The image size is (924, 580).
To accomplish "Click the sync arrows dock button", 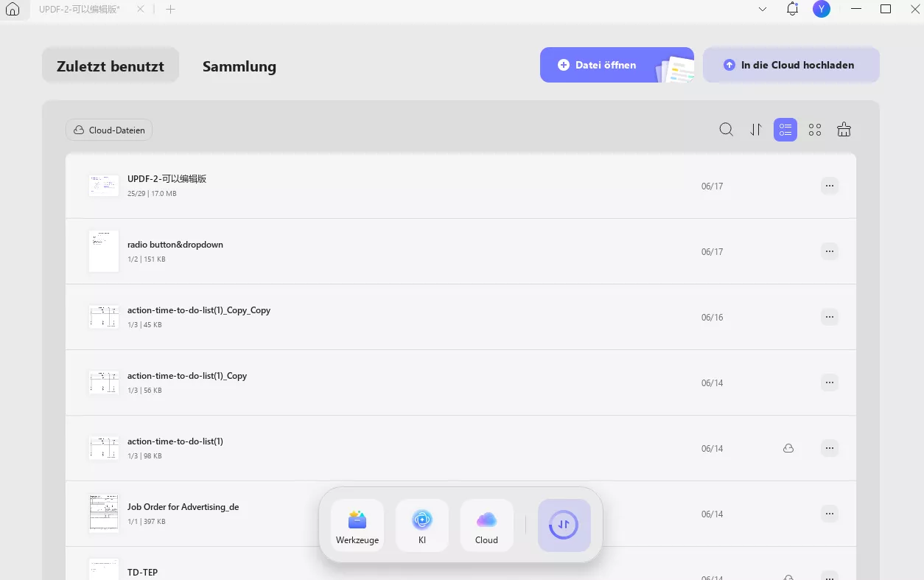I will tap(564, 525).
